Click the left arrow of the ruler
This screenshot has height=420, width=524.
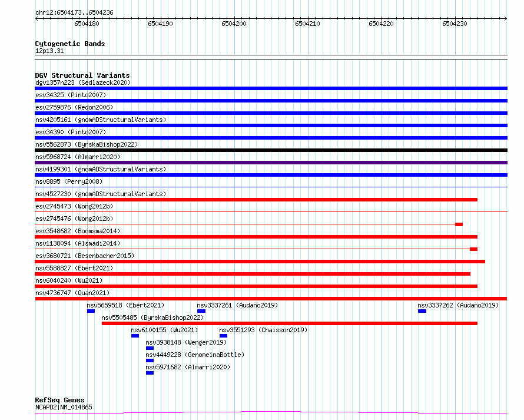pyautogui.click(x=37, y=19)
